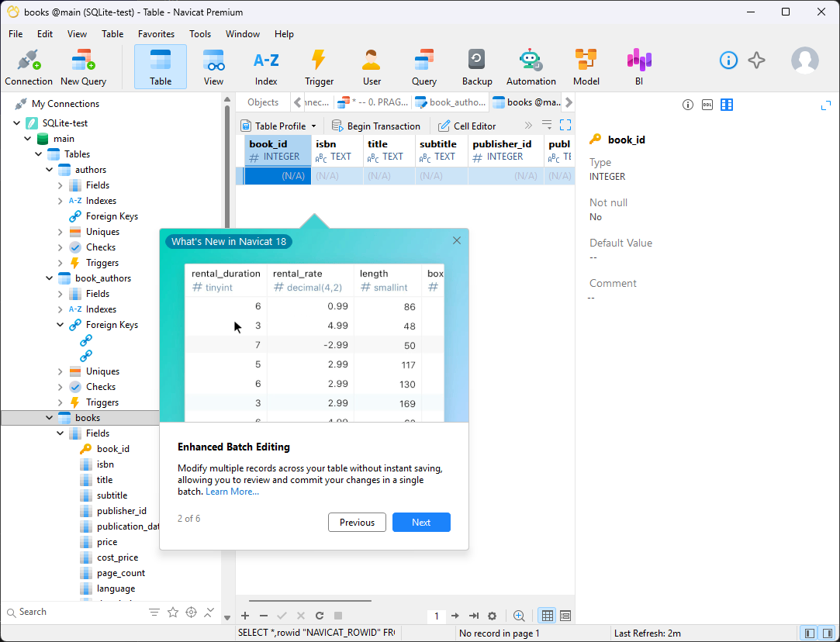
Task: Open the Tools menu
Action: click(x=200, y=34)
